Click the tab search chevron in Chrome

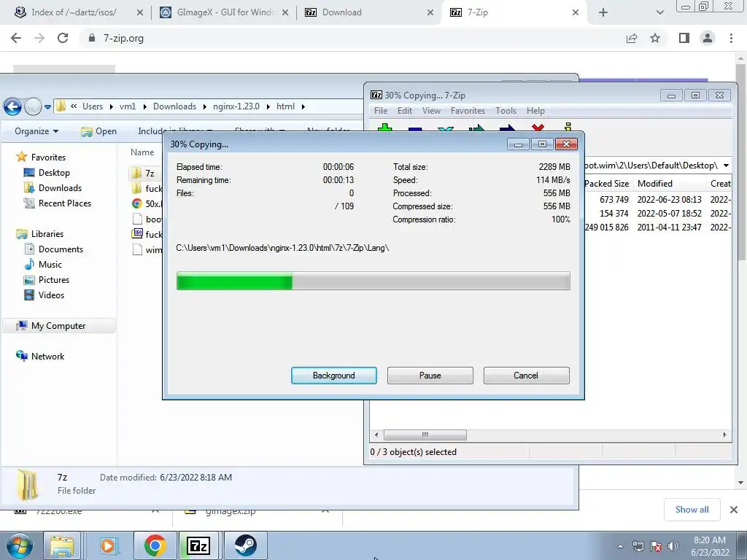click(659, 12)
